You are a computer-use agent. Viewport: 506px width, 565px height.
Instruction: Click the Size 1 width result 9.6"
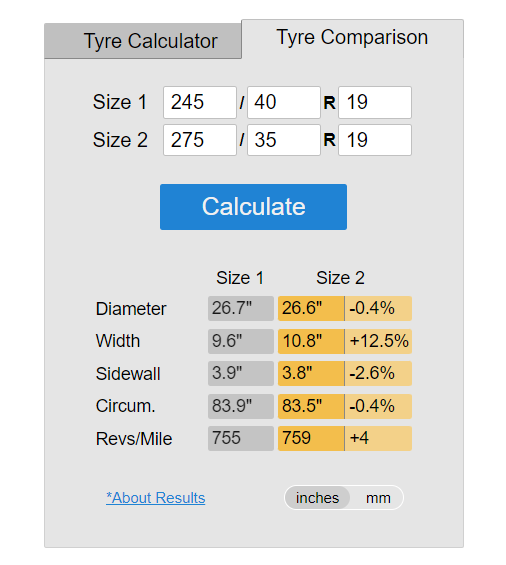click(x=241, y=341)
